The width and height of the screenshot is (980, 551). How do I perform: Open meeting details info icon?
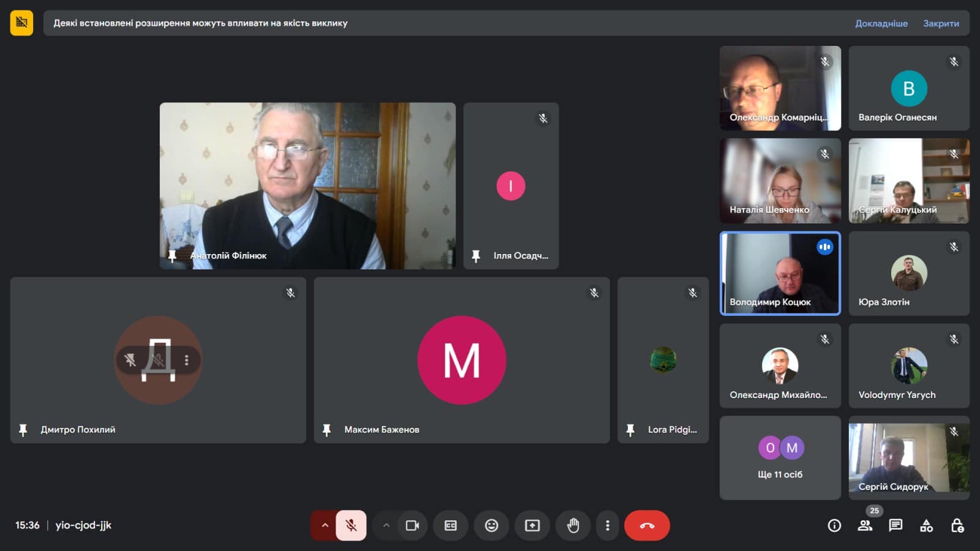(834, 525)
